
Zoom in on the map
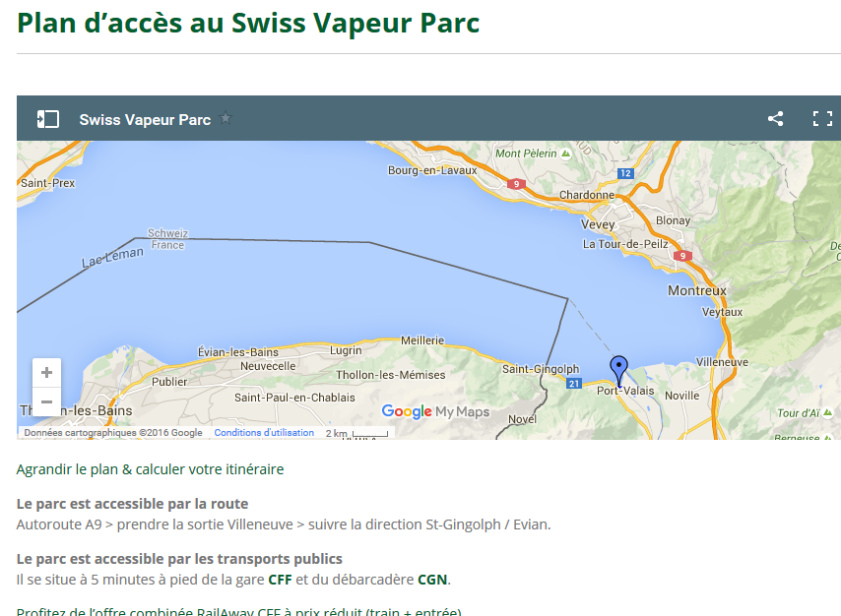point(46,373)
